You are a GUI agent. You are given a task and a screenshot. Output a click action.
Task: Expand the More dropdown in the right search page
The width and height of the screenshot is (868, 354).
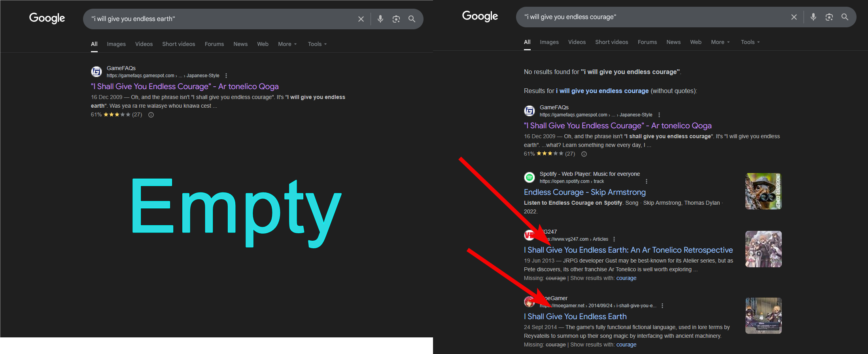click(720, 42)
